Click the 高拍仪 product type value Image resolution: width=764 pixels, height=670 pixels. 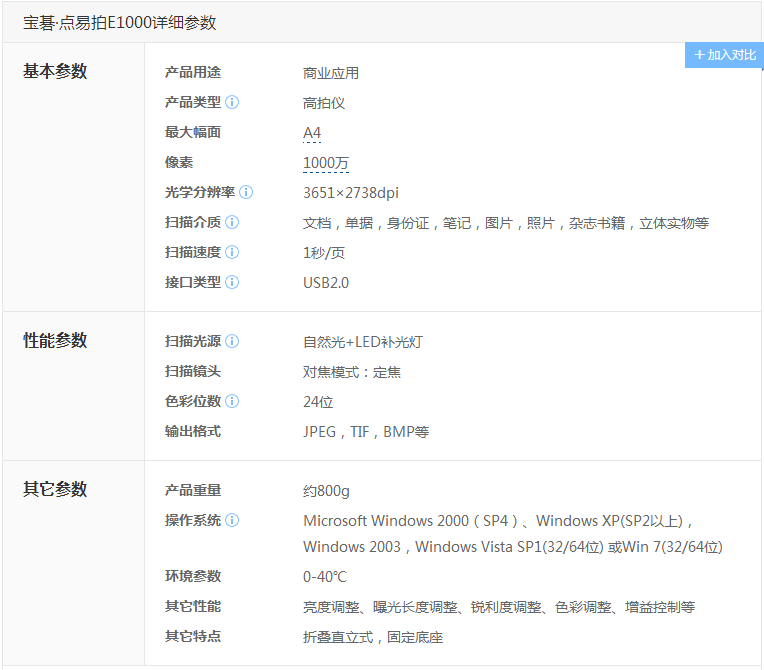(324, 103)
